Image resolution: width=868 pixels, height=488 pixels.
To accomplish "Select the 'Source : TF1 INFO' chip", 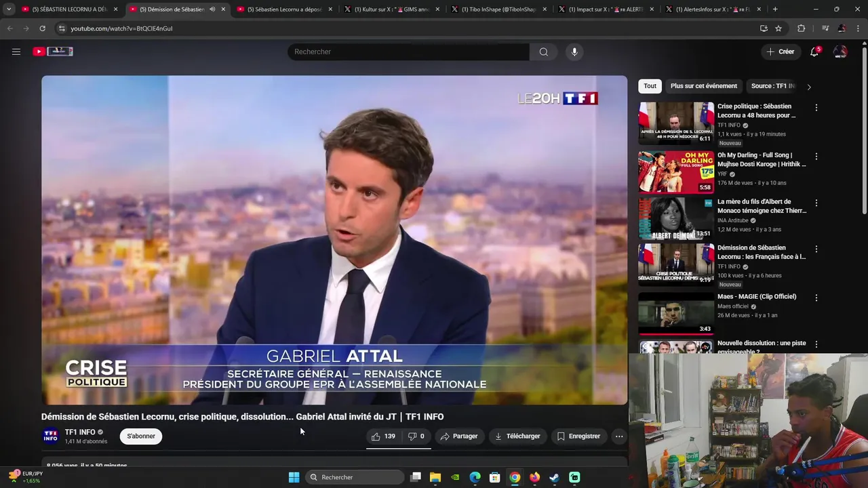I will click(x=772, y=86).
